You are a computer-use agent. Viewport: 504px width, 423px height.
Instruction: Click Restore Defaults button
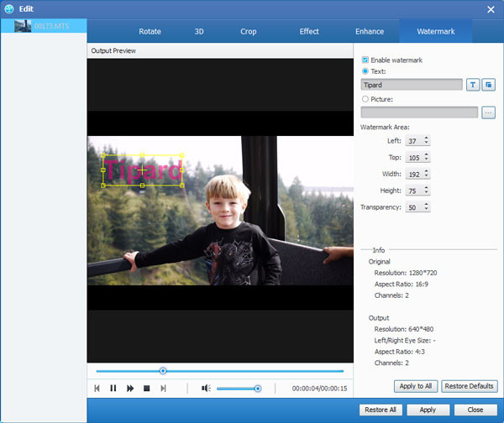[469, 386]
